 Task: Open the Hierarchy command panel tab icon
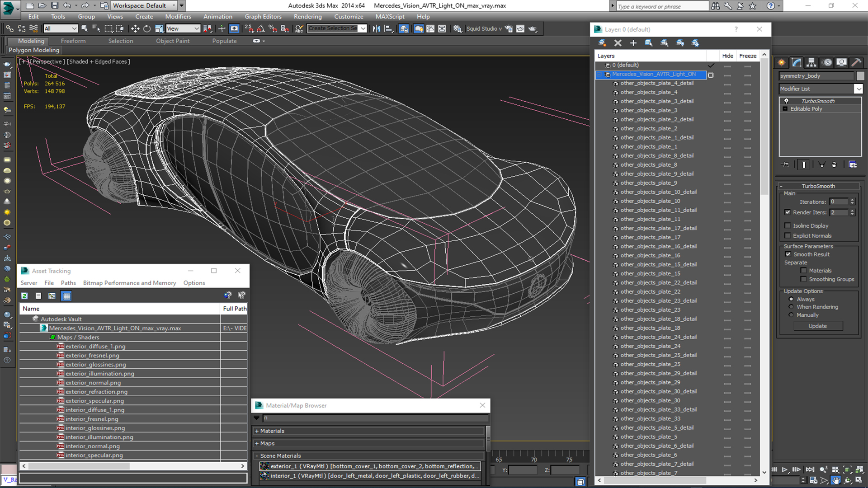pyautogui.click(x=811, y=62)
